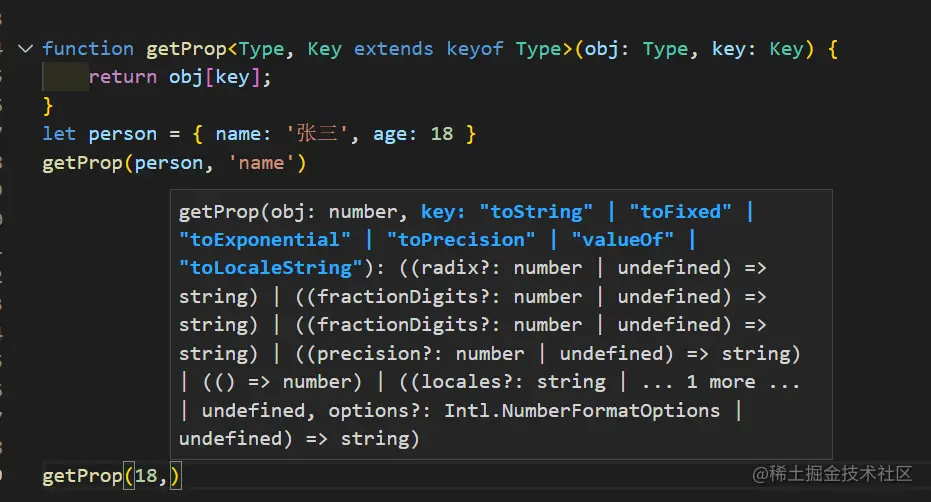Image resolution: width=931 pixels, height=502 pixels.
Task: Click 'getProp(obj: number,' in tooltip
Action: [x=293, y=212]
